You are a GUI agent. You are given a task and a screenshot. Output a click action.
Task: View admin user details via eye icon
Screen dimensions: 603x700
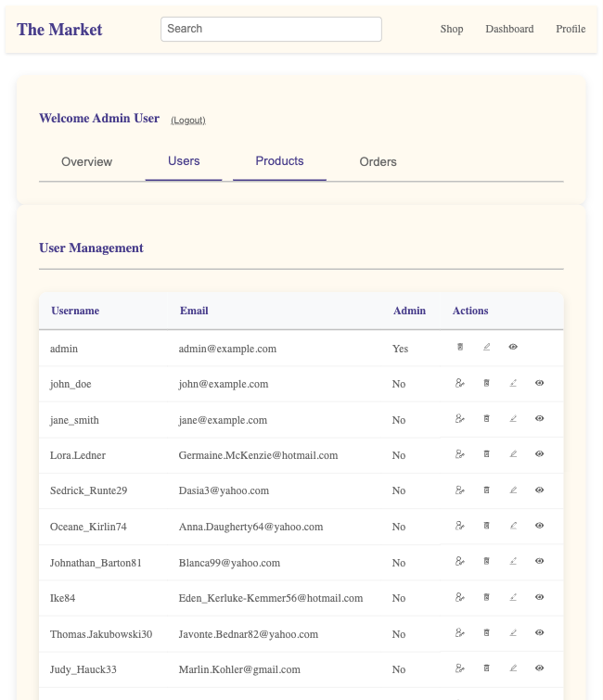coord(513,347)
